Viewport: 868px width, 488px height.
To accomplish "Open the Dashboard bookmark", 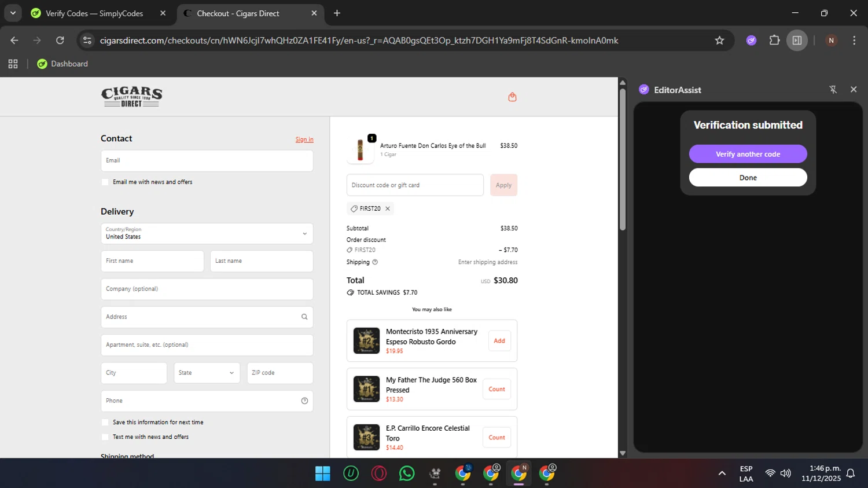I will [62, 64].
